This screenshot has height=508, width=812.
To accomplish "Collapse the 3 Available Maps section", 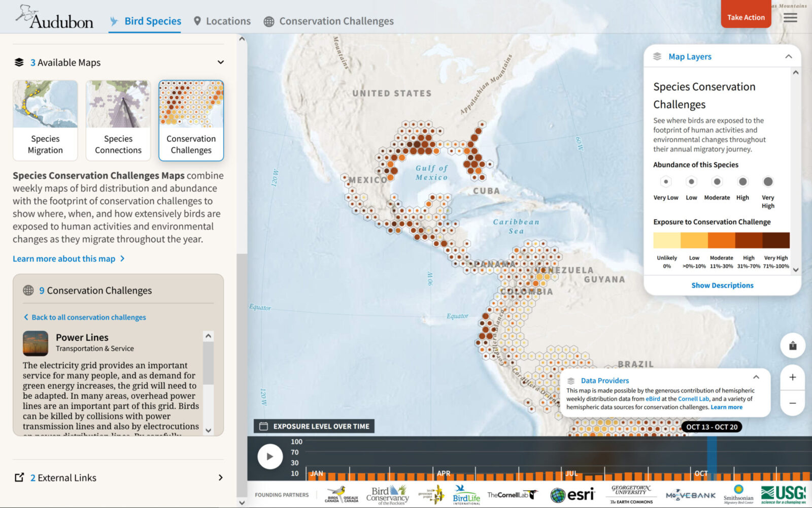I will 221,62.
